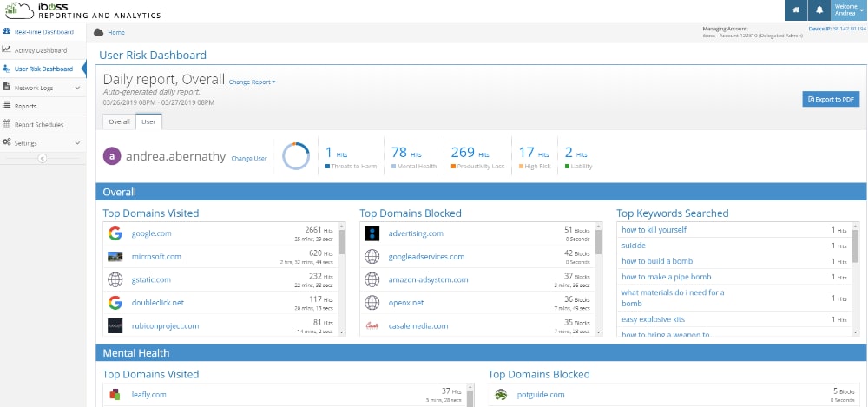Click the potguide.com favicon
This screenshot has height=407, width=868.
tap(501, 395)
